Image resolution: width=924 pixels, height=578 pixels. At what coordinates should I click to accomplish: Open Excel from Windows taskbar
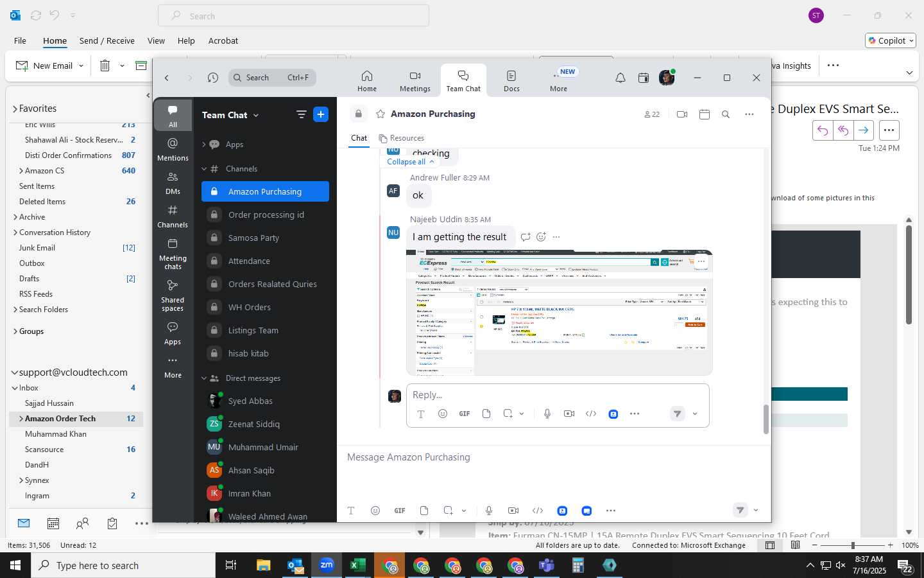click(x=357, y=565)
